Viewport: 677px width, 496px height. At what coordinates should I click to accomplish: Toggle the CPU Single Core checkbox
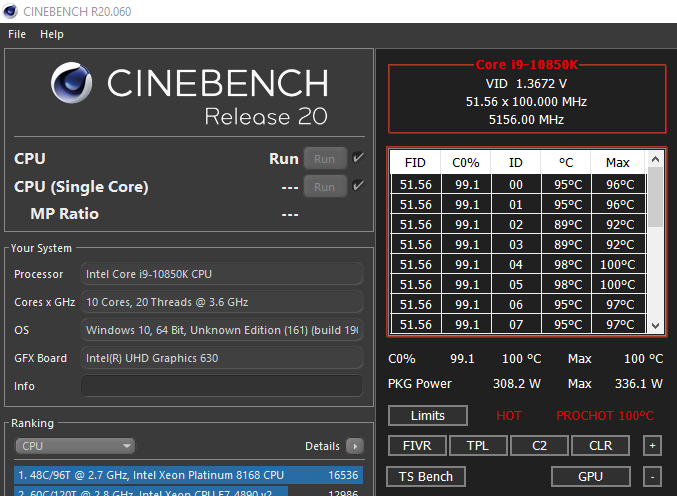[x=358, y=186]
